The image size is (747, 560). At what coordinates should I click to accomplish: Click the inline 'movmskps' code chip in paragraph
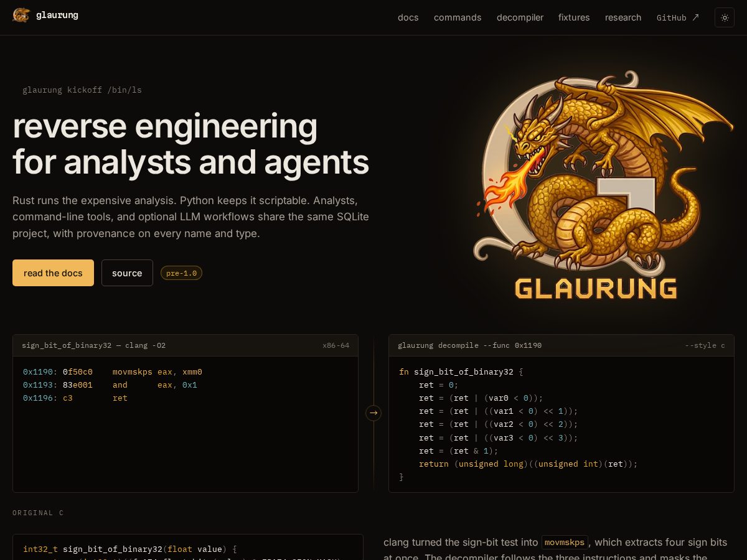565,543
